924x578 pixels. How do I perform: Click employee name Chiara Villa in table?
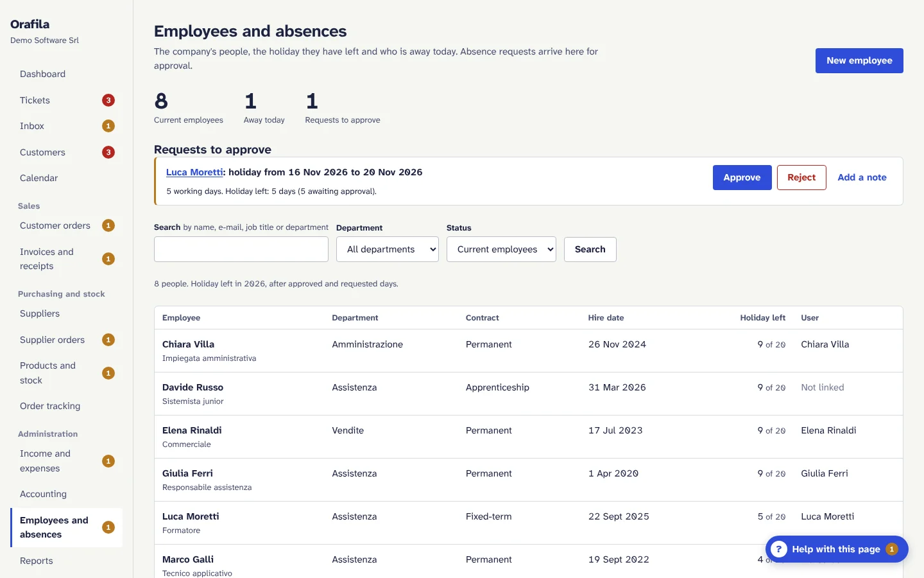tap(188, 344)
